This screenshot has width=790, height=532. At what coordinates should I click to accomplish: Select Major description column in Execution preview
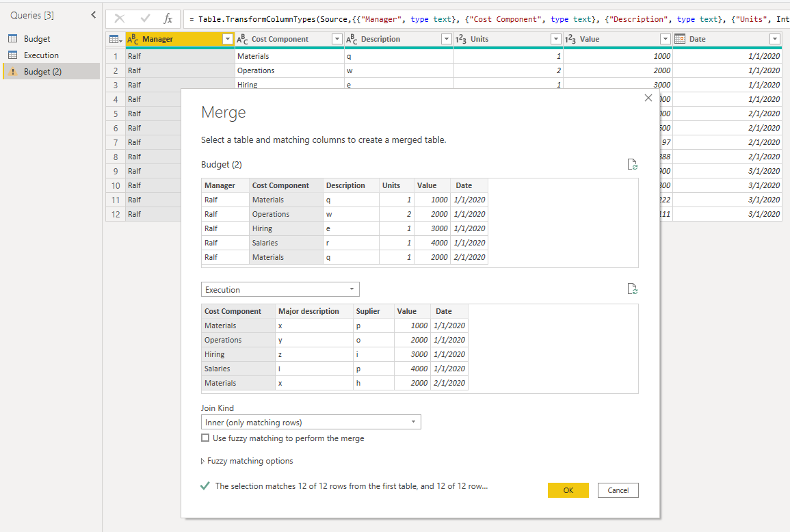point(315,311)
